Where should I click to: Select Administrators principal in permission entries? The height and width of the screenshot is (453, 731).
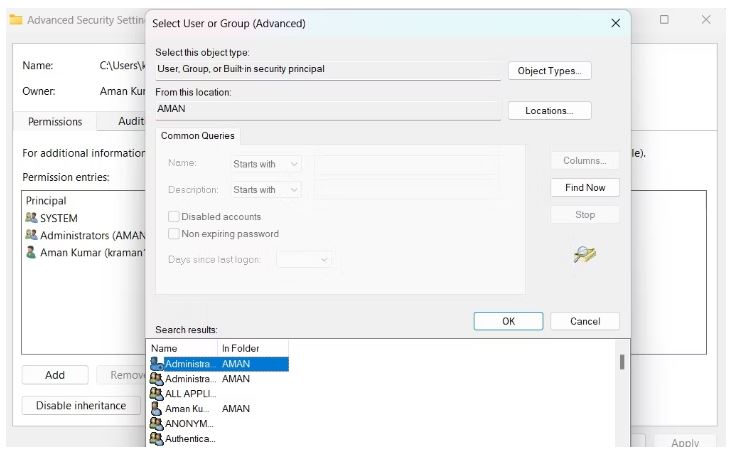(84, 235)
